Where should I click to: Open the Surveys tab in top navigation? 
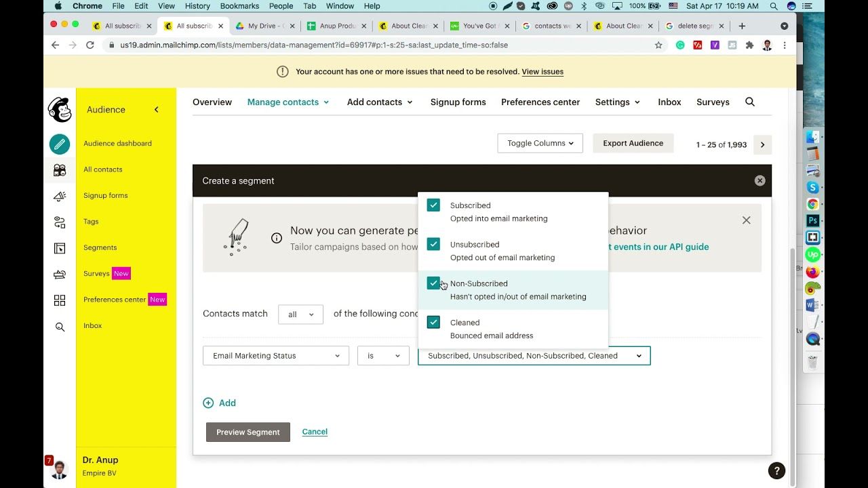[x=713, y=102]
